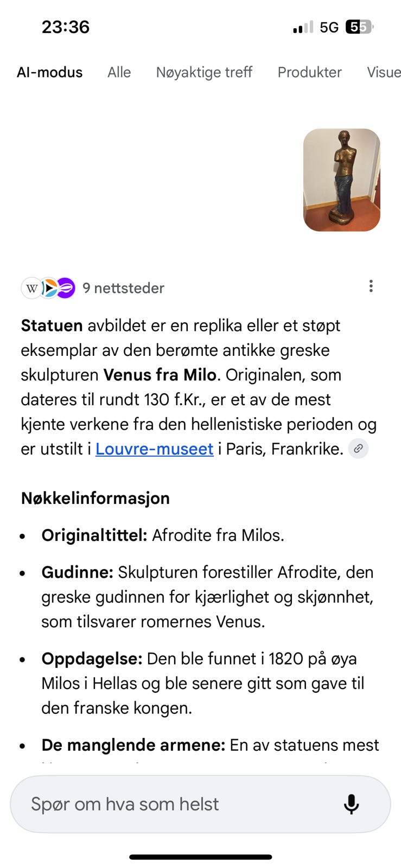Click the share link icon after Frankrike
This screenshot has height=868, width=401.
(358, 449)
